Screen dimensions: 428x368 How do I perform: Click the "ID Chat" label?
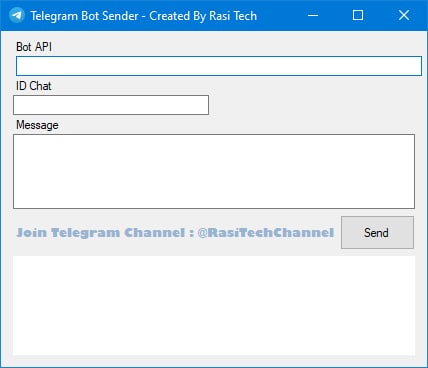(x=34, y=86)
